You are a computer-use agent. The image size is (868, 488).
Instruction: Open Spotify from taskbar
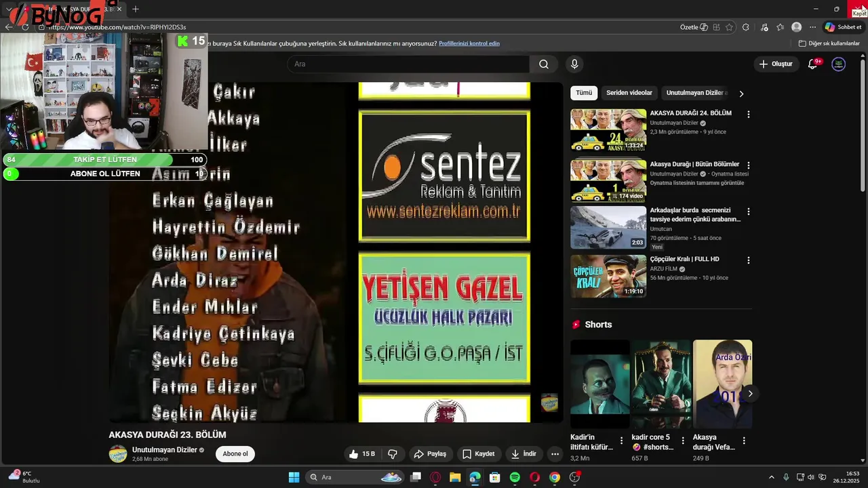pyautogui.click(x=515, y=477)
